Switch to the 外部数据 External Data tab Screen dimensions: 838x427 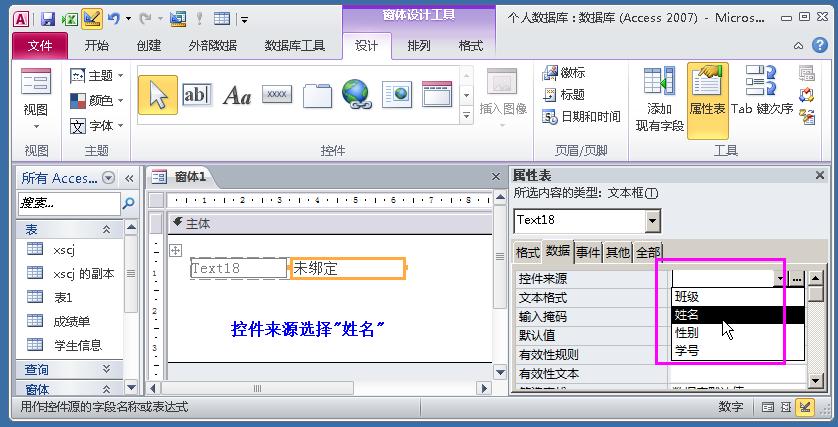tap(213, 46)
